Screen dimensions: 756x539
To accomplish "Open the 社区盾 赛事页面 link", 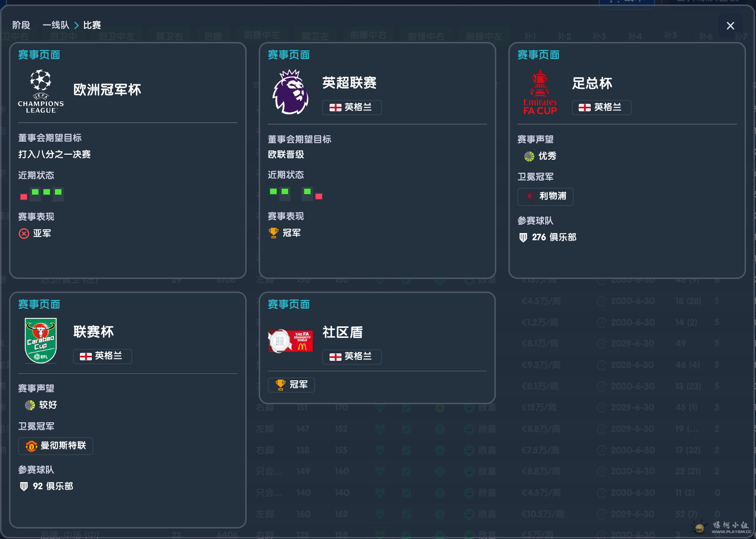I will tap(289, 304).
